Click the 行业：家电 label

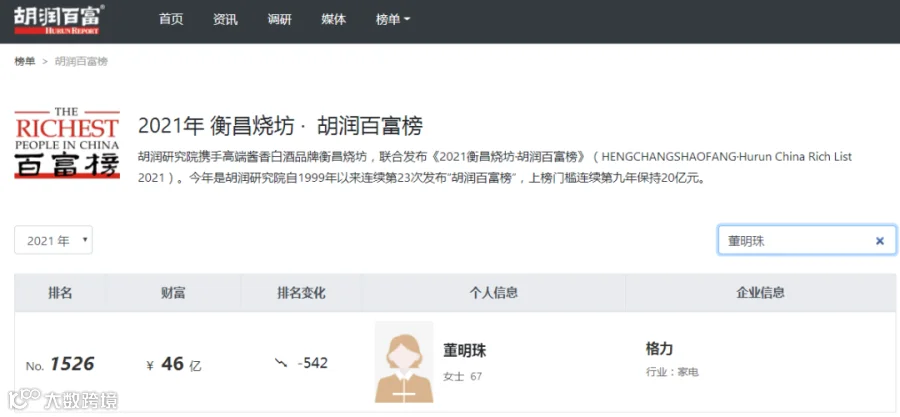(672, 372)
